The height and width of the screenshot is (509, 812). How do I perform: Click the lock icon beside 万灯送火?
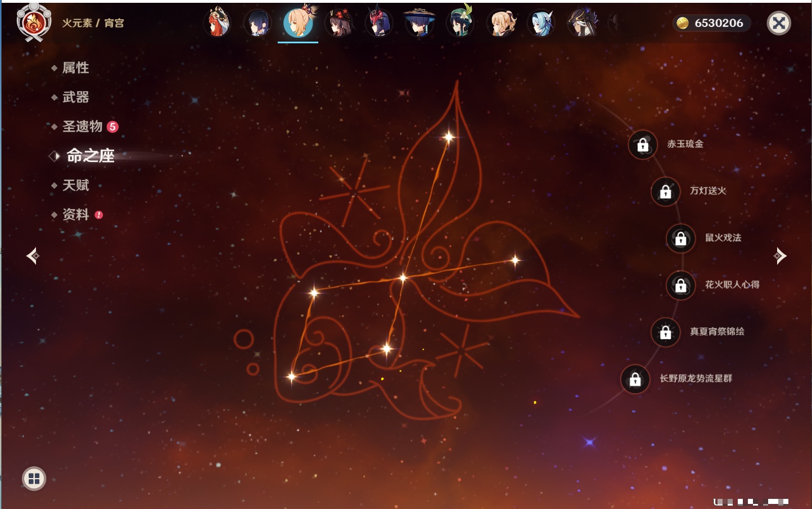pyautogui.click(x=666, y=191)
